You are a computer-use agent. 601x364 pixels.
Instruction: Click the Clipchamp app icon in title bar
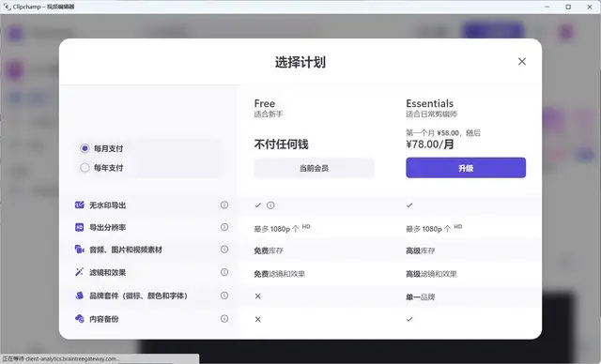(x=7, y=7)
